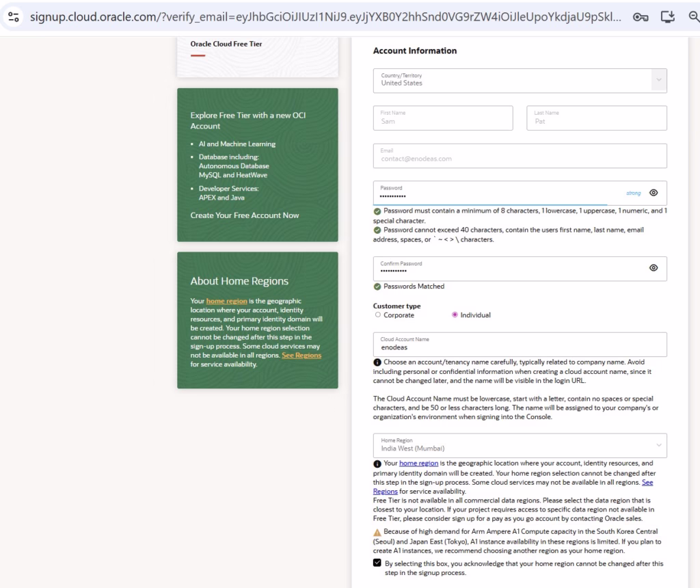Reveal the Confirm Password text via its eye icon

coord(654,268)
